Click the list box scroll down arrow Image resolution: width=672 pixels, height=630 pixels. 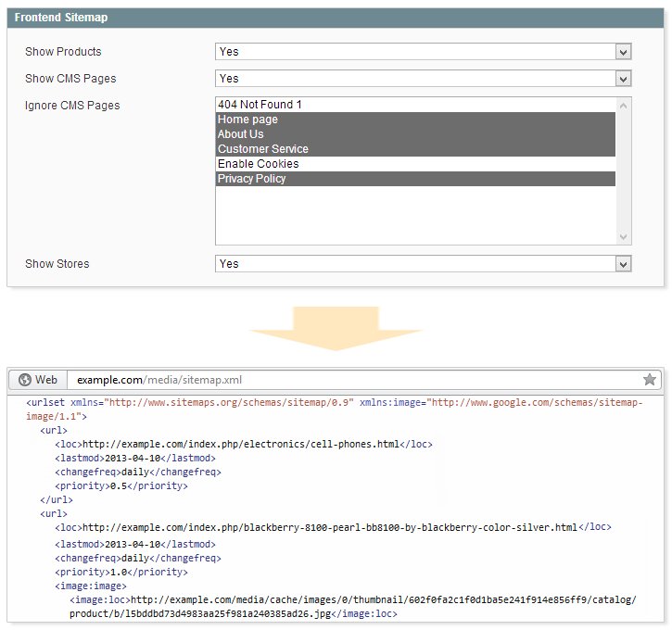(623, 236)
